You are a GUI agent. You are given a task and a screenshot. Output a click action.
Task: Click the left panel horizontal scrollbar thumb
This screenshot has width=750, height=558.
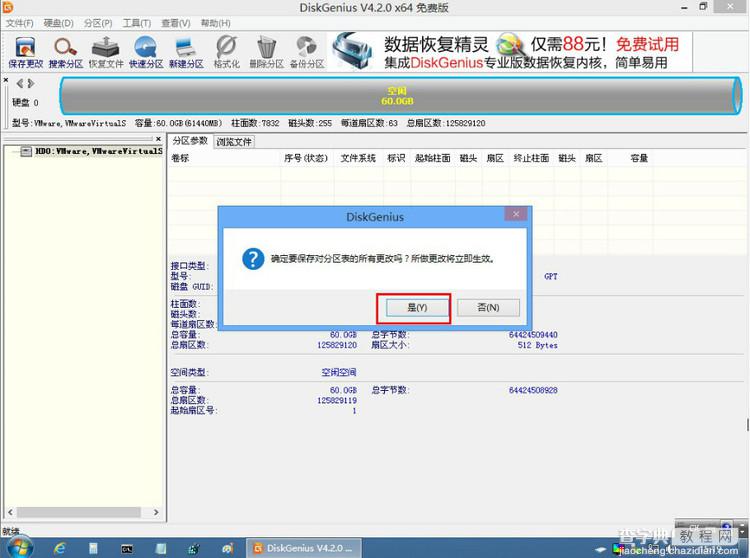(78, 512)
